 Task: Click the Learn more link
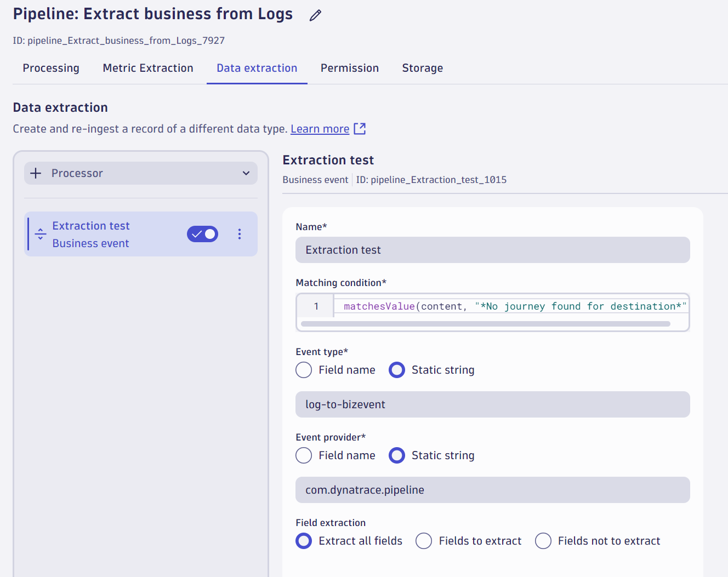[320, 128]
